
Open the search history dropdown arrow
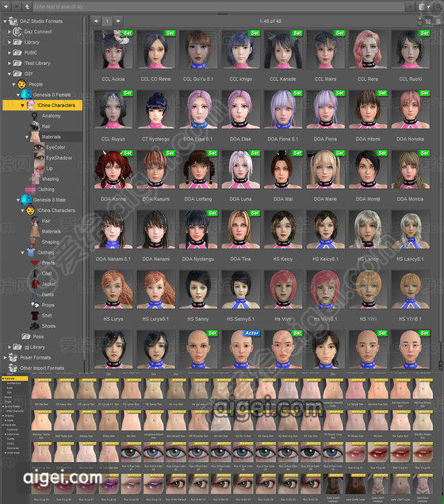point(410,6)
